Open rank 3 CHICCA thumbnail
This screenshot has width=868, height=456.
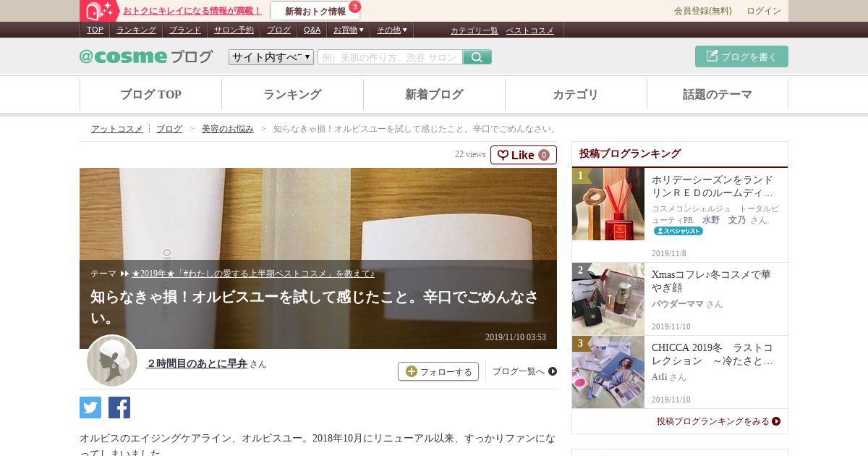608,372
